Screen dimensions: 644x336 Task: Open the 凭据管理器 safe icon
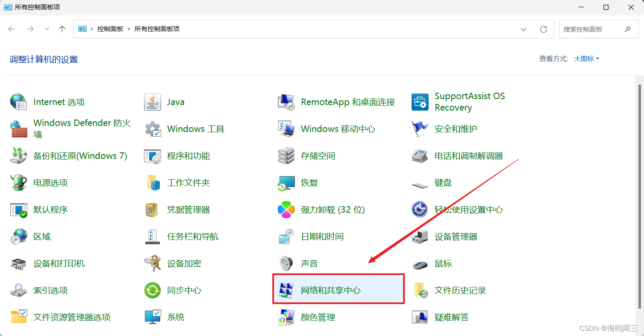(153, 210)
